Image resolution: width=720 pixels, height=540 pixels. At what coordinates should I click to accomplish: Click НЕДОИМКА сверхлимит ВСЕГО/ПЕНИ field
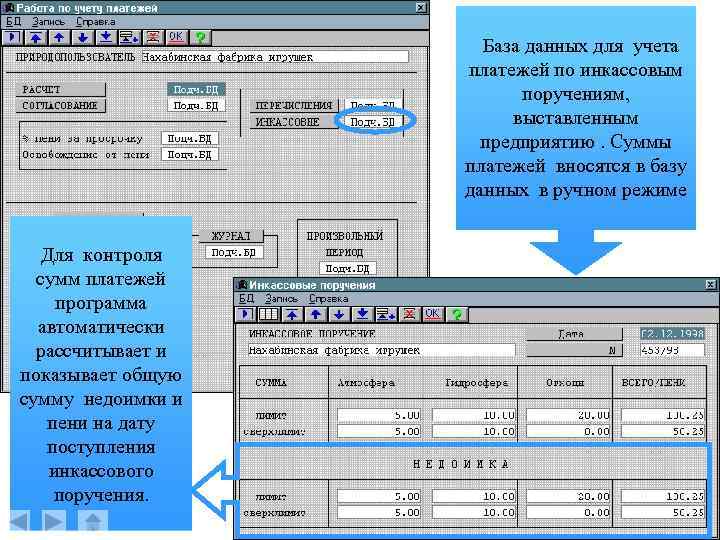click(x=663, y=512)
